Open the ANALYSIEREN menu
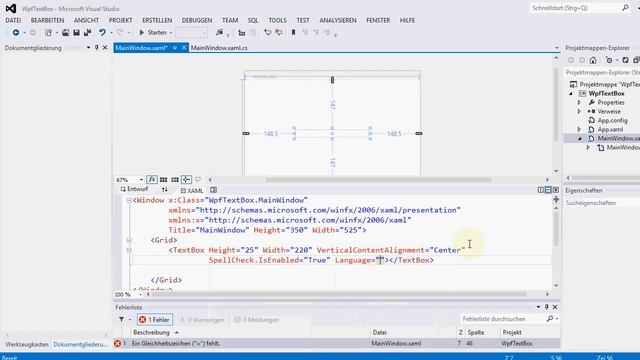 338,20
